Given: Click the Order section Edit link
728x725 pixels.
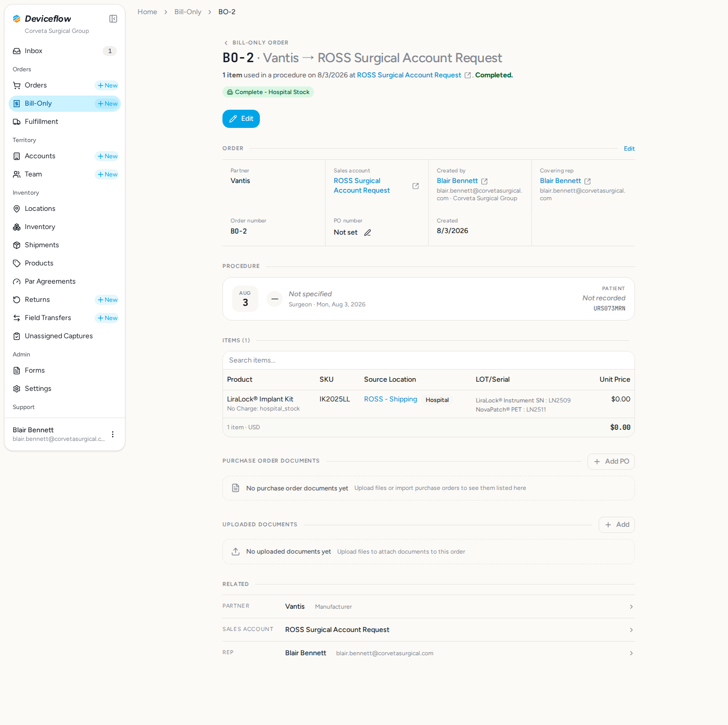Looking at the screenshot, I should (x=629, y=149).
